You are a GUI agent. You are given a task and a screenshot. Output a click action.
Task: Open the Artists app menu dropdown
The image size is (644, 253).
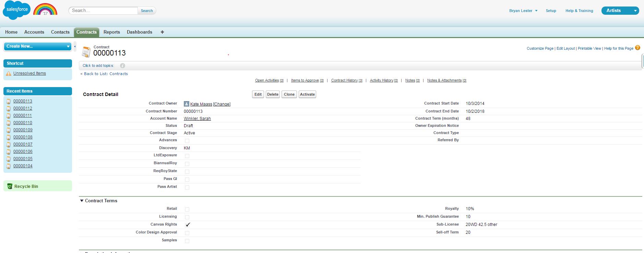click(635, 11)
